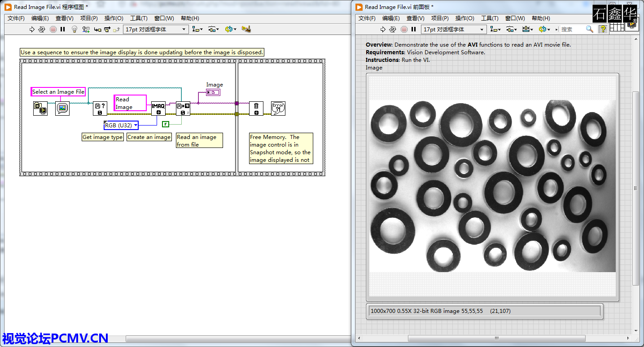Click the sequence usage comment at top
The height and width of the screenshot is (347, 644).
coord(142,52)
